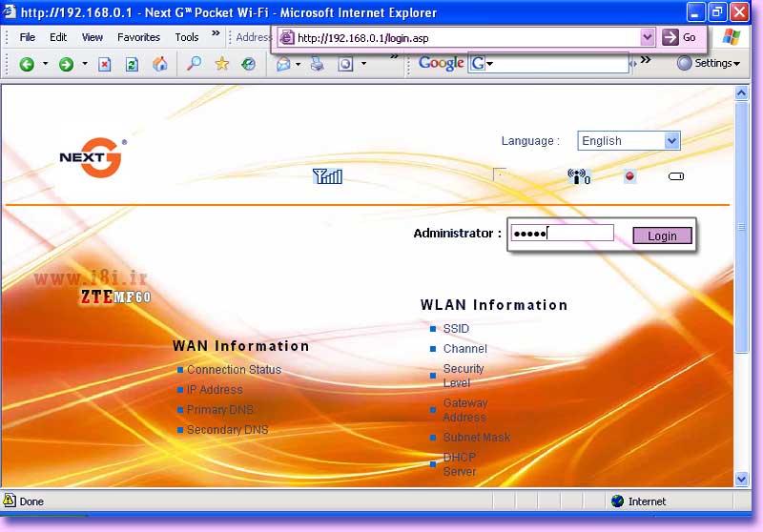Click the Primary DNS item
763x532 pixels.
tap(220, 409)
